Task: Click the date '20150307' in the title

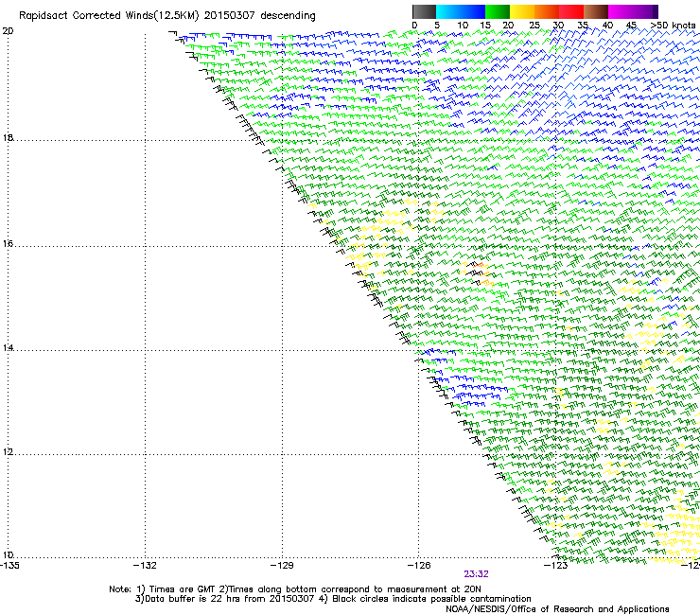Action: pos(230,16)
